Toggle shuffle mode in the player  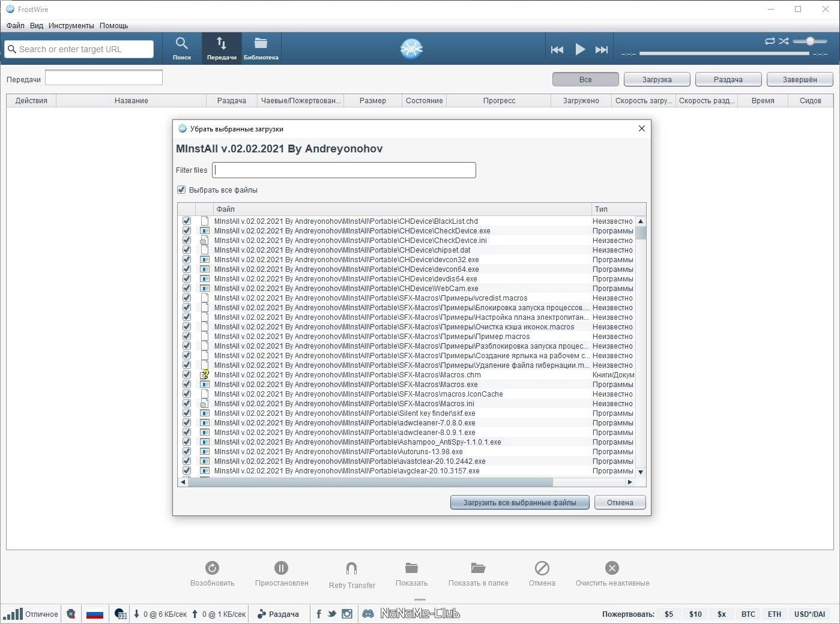click(x=784, y=41)
